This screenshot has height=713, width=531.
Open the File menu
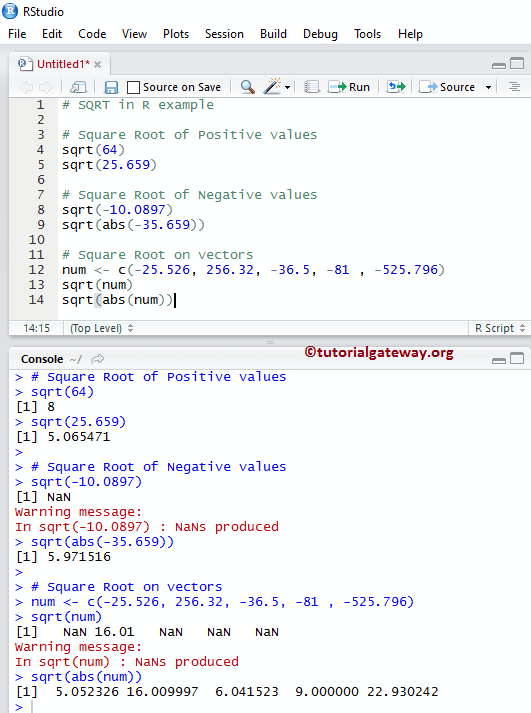click(x=17, y=34)
